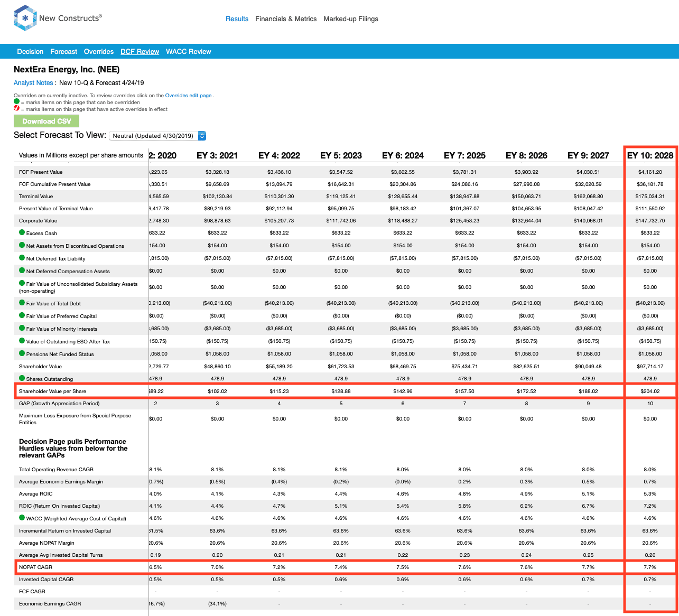Click green dot next to Pensions Net Funded Status

(22, 353)
